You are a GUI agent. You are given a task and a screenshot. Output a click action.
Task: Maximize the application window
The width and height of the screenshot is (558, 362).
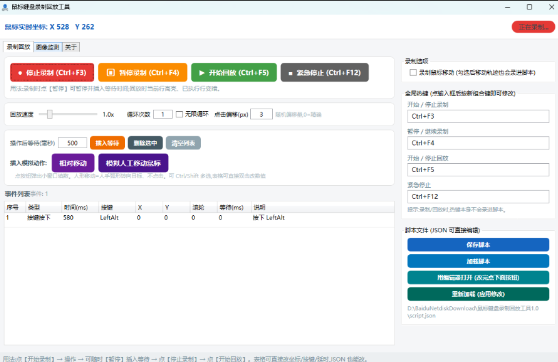[530, 7]
